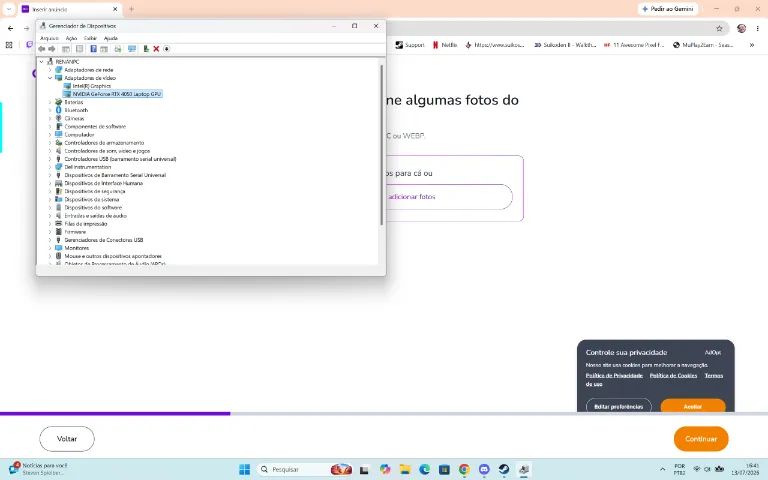This screenshot has width=768, height=480.
Task: Open the Política de Cookies link
Action: pos(673,376)
